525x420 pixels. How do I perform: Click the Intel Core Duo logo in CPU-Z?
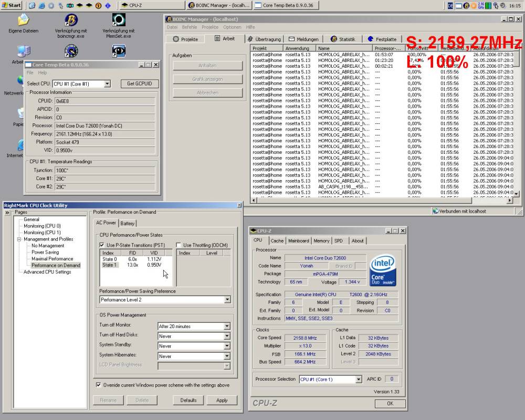[383, 270]
